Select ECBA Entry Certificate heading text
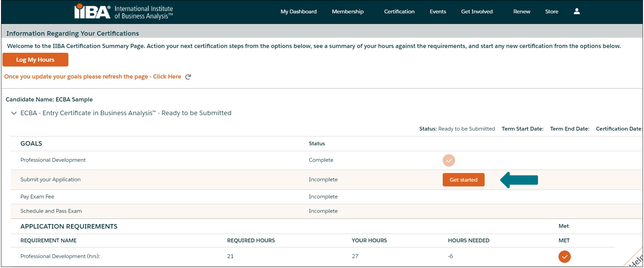The width and height of the screenshot is (644, 268). (x=126, y=113)
